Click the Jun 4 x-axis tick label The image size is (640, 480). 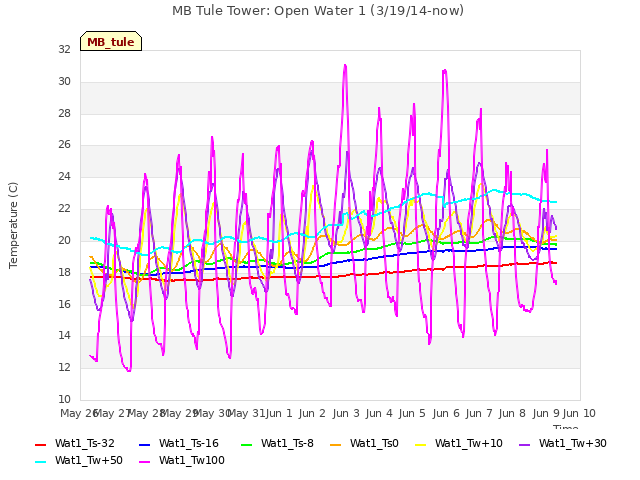379,413
